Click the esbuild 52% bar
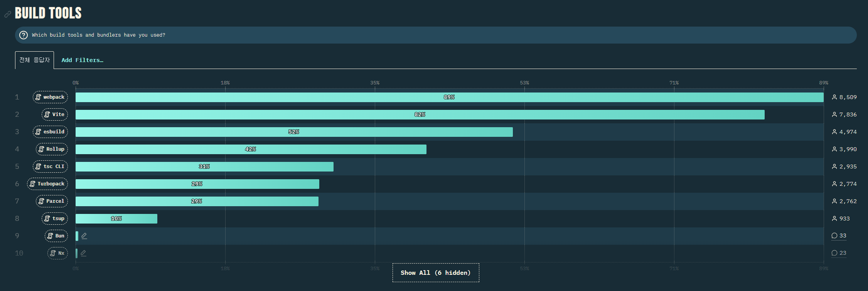868x291 pixels. click(x=294, y=132)
